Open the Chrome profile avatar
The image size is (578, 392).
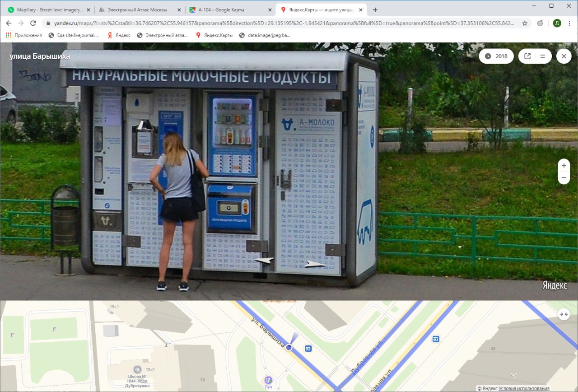[557, 23]
